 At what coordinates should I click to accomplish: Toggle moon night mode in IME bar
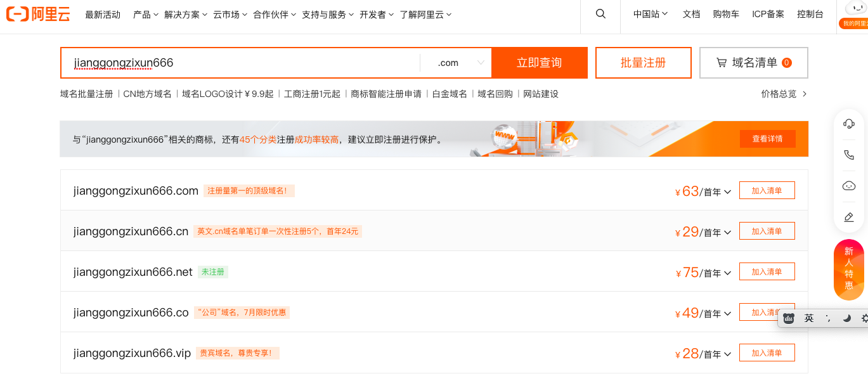[846, 318]
